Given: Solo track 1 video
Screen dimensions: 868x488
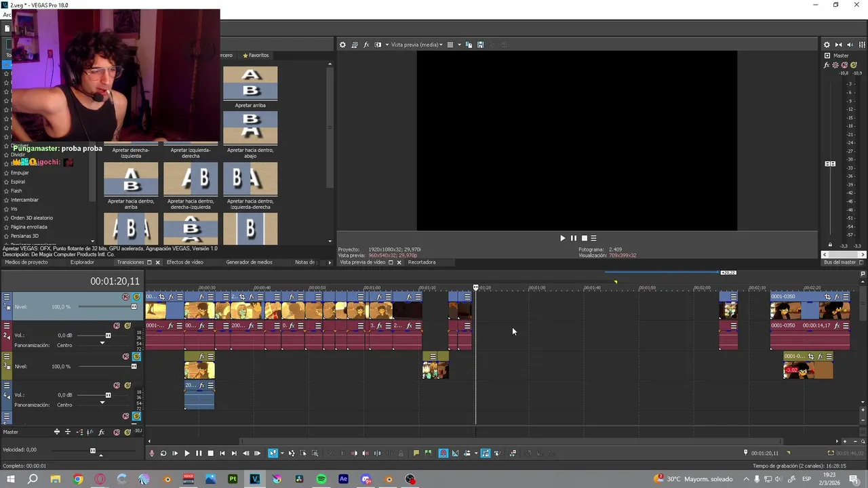Looking at the screenshot, I should (x=136, y=297).
